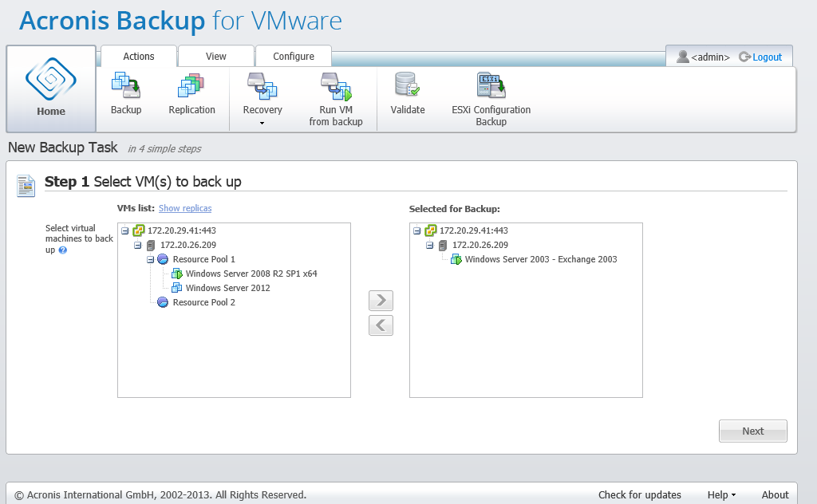Open help icon for selecting virtual machines

tap(63, 250)
